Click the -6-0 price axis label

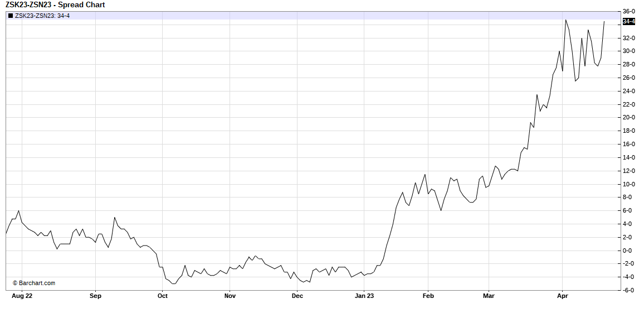click(630, 290)
